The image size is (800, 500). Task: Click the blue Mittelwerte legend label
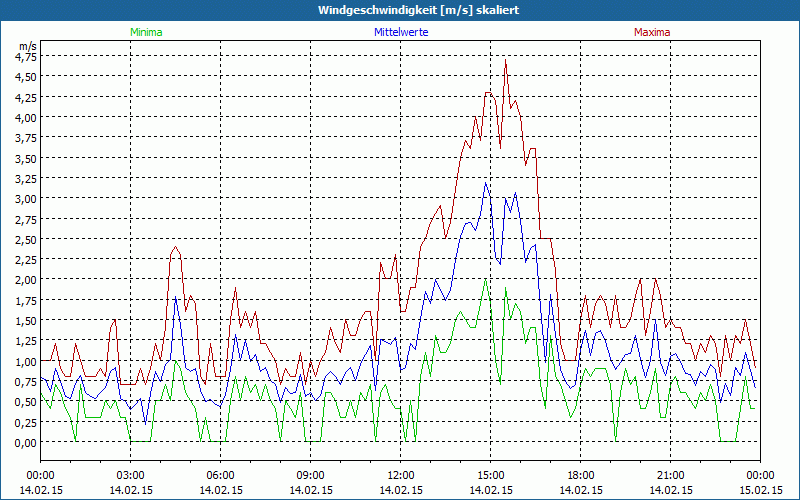[401, 32]
